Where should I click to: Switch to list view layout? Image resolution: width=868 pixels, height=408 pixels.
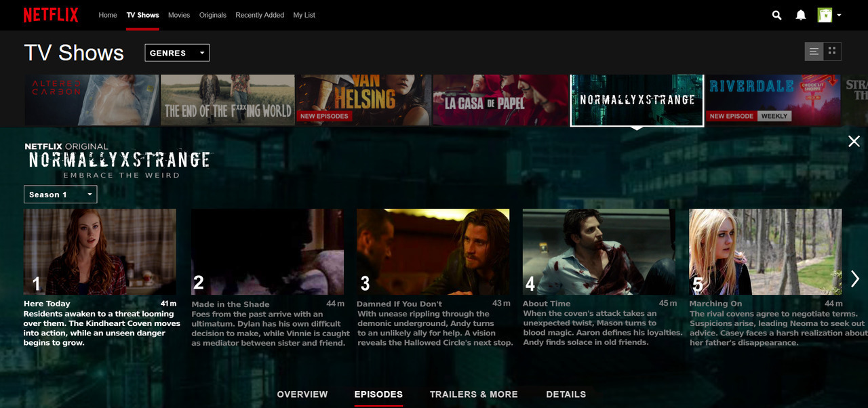(814, 52)
